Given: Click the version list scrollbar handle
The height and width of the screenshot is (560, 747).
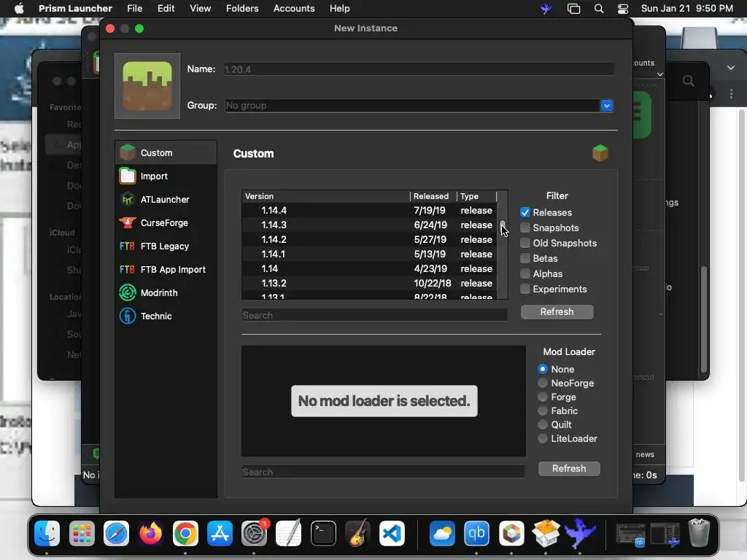Looking at the screenshot, I should pyautogui.click(x=502, y=227).
